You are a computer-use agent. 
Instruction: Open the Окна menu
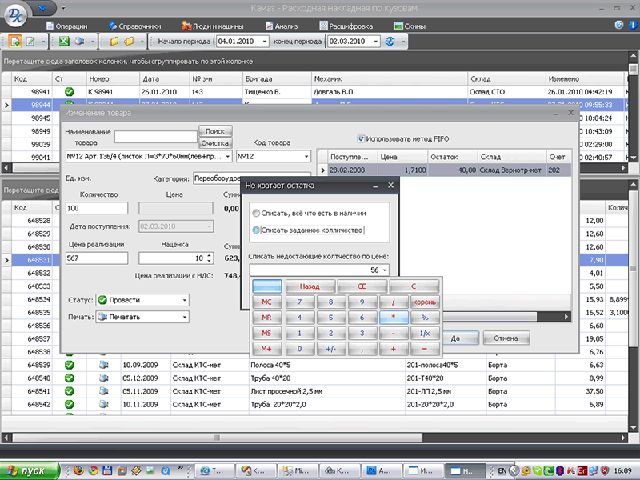tap(410, 26)
